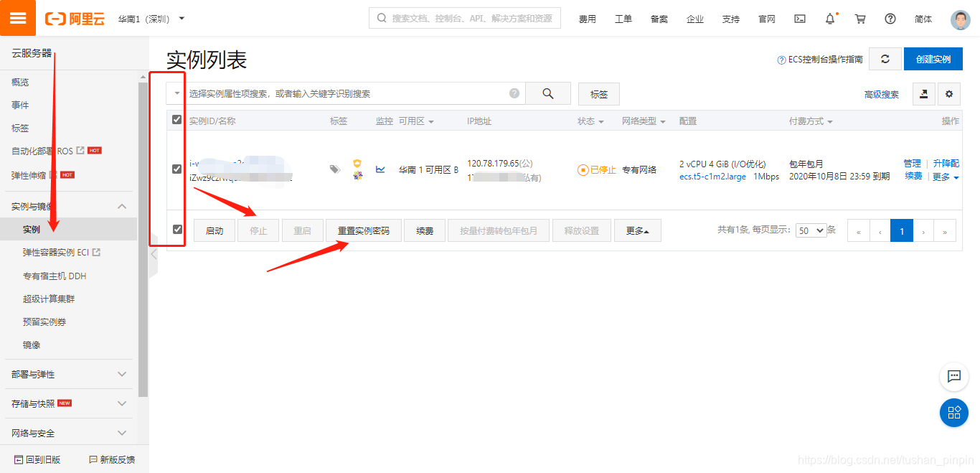Click the hamburger menu at top left

pyautogui.click(x=18, y=17)
